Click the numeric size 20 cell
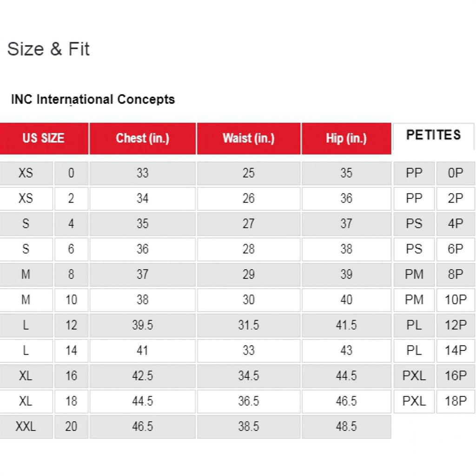The image size is (476, 476). coord(71,426)
